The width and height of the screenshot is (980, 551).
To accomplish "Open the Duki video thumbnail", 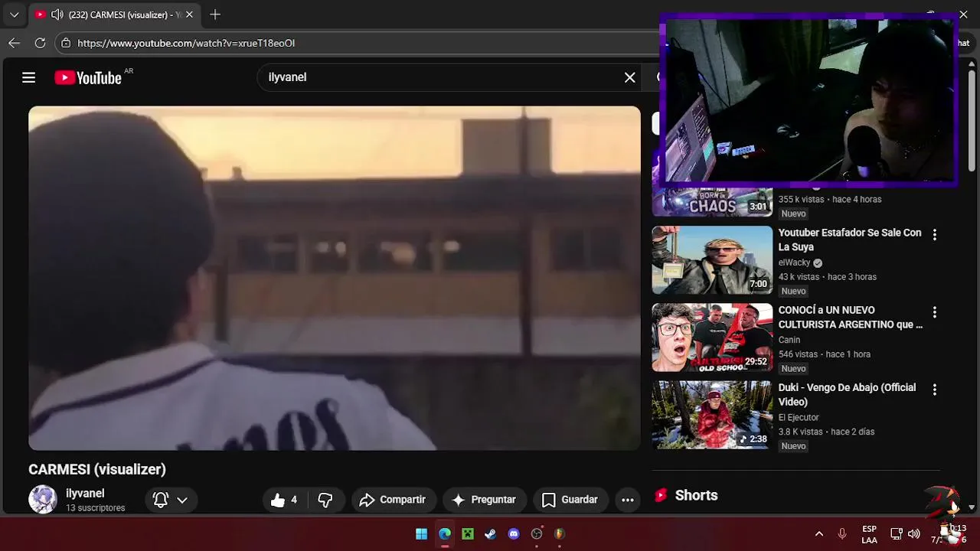I will [x=712, y=415].
